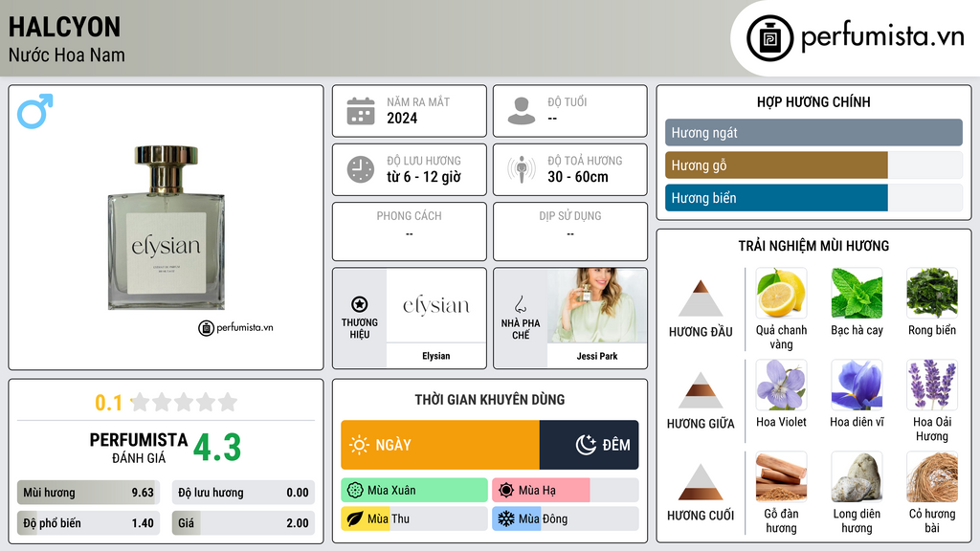Click the Phong cách card
980x551 pixels.
pyautogui.click(x=410, y=231)
